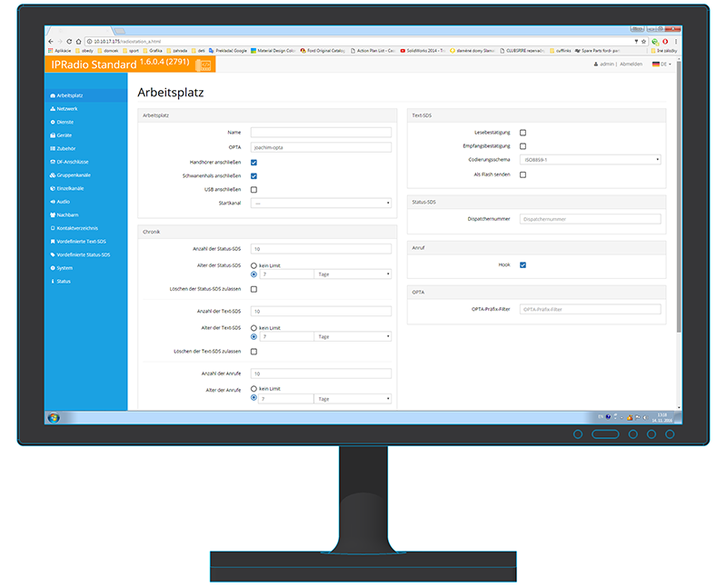The height and width of the screenshot is (588, 727).
Task: Click the Nachbarn people icon in sidebar
Action: coord(53,214)
